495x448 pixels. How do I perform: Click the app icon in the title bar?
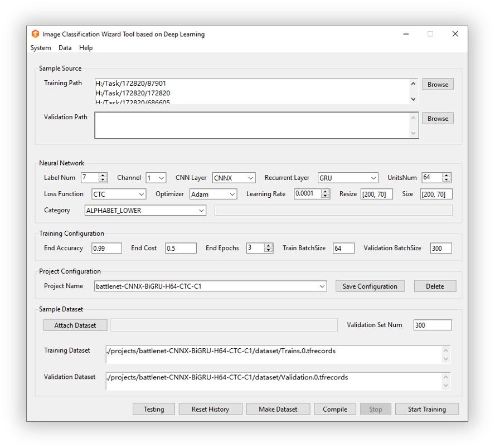36,34
